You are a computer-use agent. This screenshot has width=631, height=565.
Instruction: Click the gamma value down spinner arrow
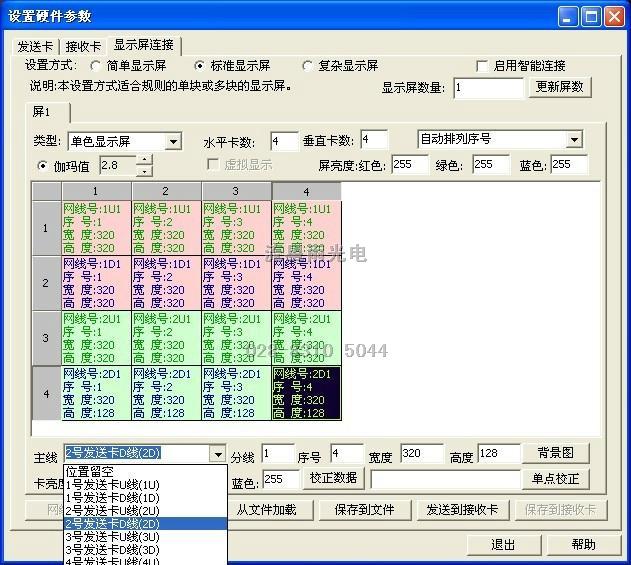tap(145, 170)
